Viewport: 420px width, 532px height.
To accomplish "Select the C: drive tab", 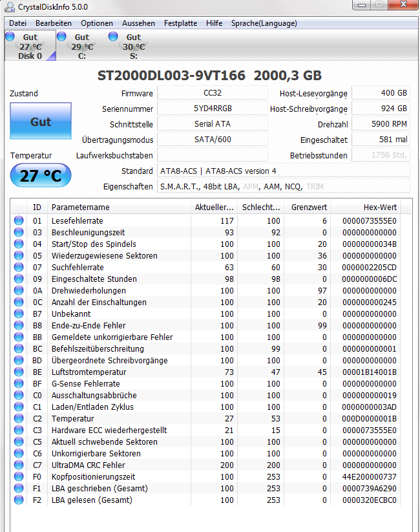I will (82, 46).
